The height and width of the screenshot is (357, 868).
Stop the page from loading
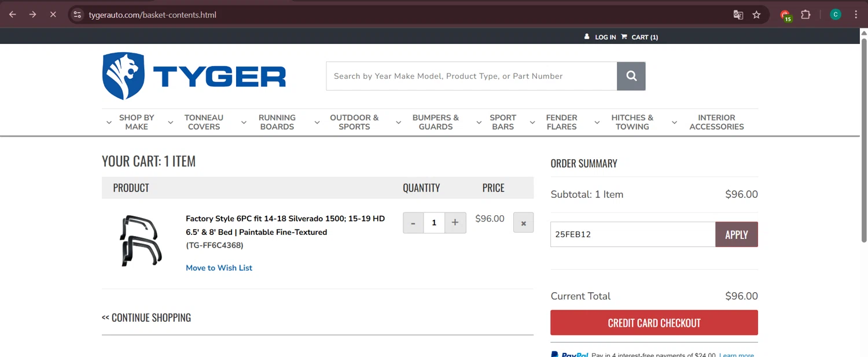click(x=53, y=14)
